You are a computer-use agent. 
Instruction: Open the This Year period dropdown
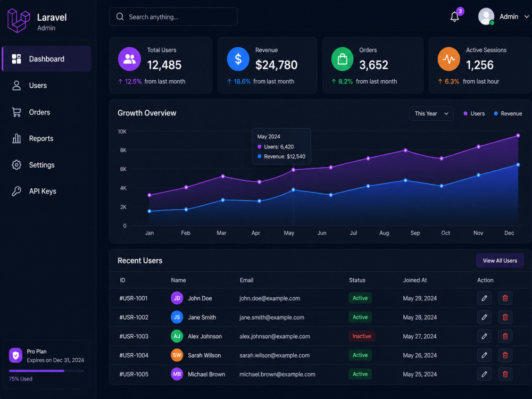pyautogui.click(x=431, y=114)
